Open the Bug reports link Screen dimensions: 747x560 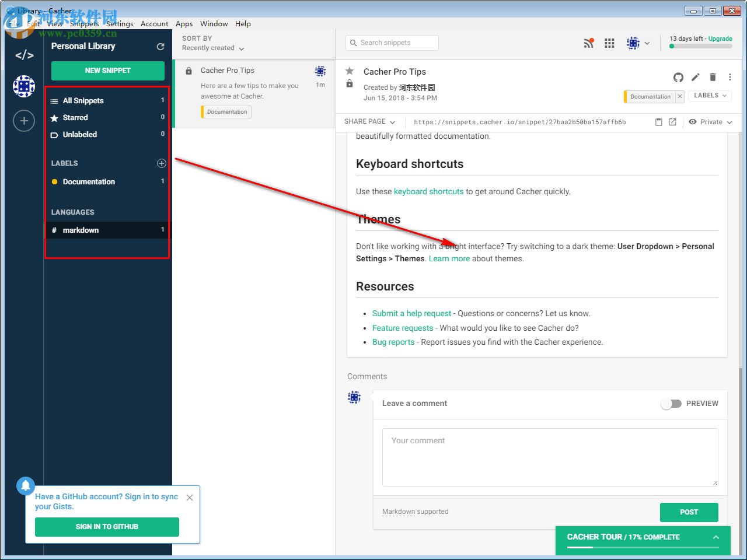[393, 342]
